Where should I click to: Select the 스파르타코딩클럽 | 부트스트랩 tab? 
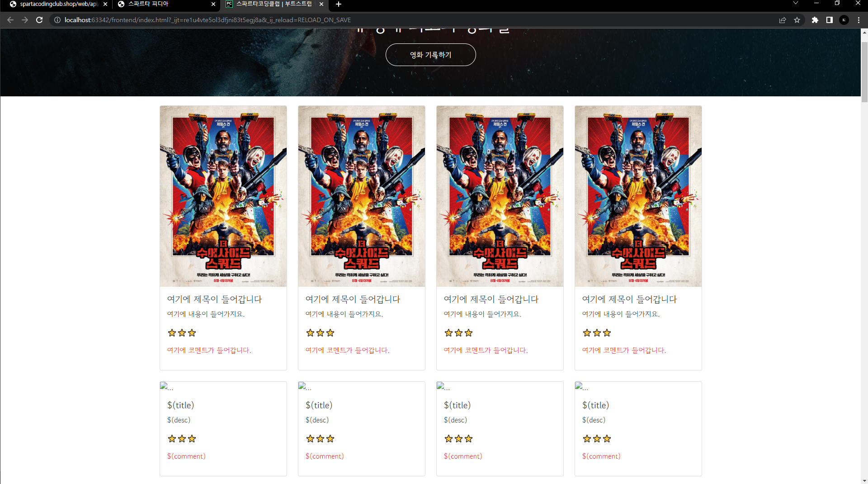(274, 4)
